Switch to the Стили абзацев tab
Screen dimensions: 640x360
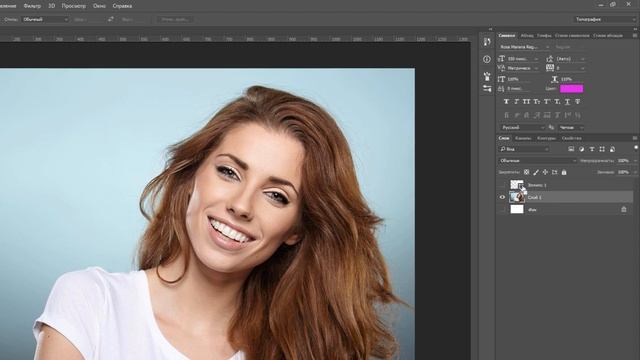pyautogui.click(x=608, y=36)
